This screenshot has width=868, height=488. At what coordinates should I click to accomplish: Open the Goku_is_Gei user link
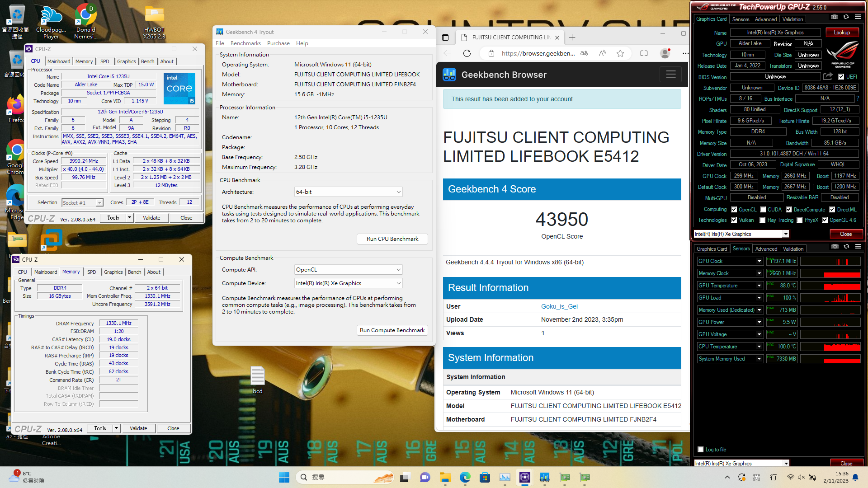pyautogui.click(x=559, y=306)
